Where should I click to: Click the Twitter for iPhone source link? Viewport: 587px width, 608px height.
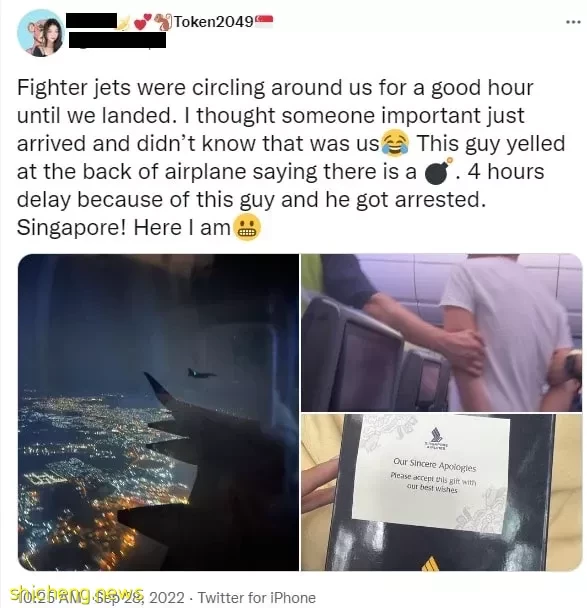pyautogui.click(x=257, y=598)
